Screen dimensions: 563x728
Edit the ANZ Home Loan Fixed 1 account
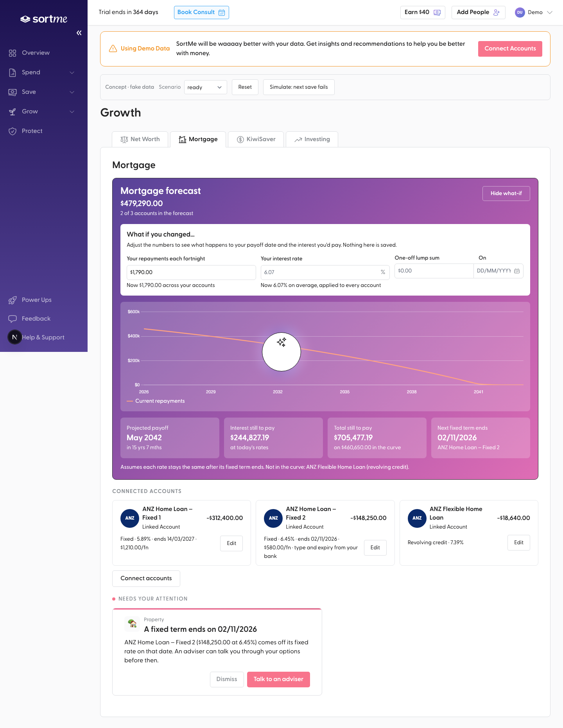click(231, 543)
